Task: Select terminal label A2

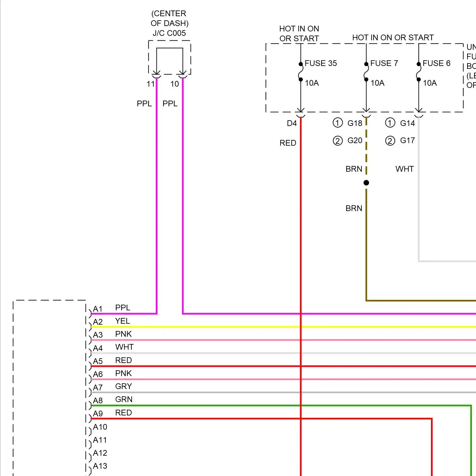Action: coord(98,322)
